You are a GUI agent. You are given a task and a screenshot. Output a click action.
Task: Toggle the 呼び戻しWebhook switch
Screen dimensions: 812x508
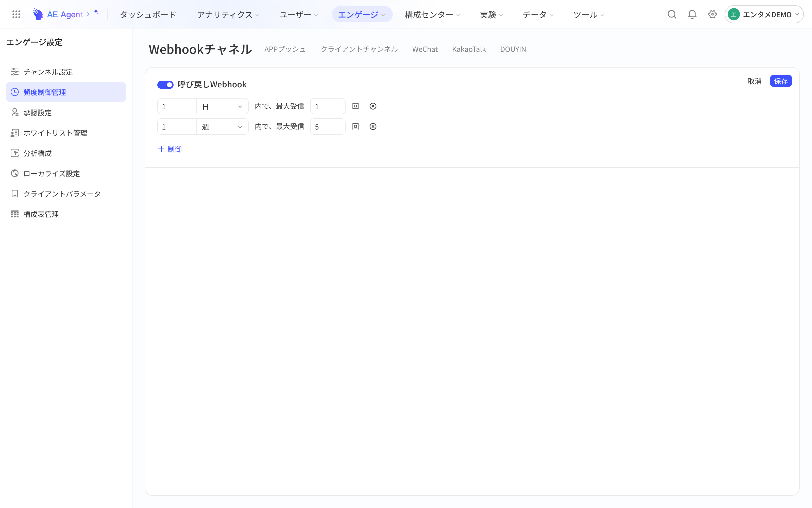(165, 85)
